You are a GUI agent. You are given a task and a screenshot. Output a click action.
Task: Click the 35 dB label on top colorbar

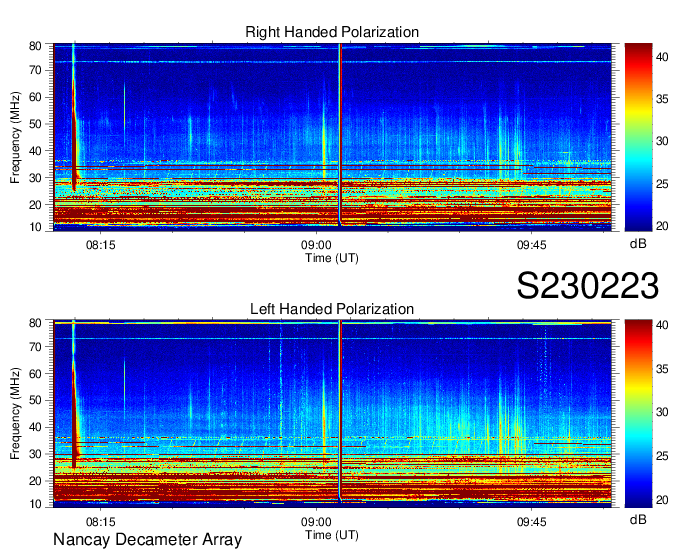tap(662, 99)
